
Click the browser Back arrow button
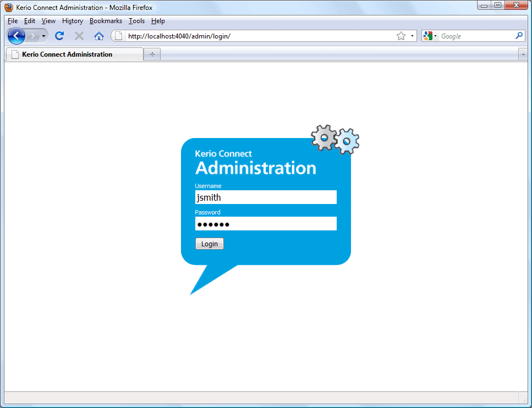pyautogui.click(x=16, y=36)
